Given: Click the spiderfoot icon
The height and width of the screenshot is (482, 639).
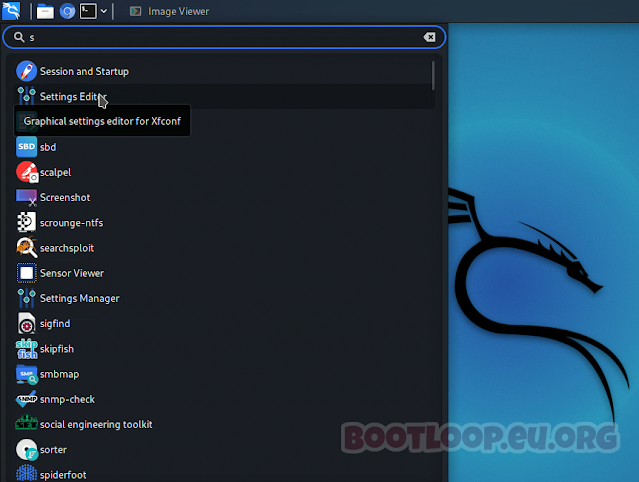Looking at the screenshot, I should tap(26, 474).
